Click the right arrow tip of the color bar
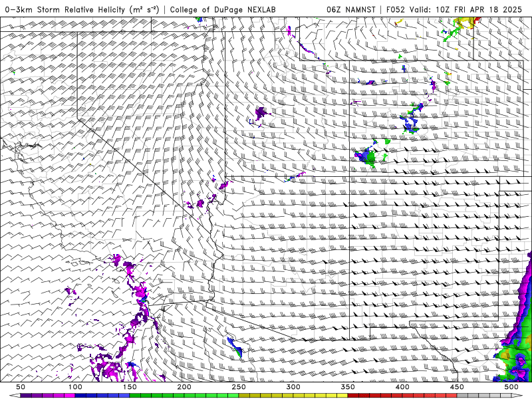 517,396
